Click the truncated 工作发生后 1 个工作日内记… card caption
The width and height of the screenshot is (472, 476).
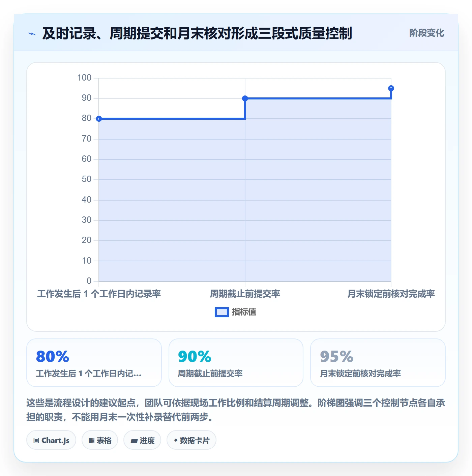click(89, 374)
